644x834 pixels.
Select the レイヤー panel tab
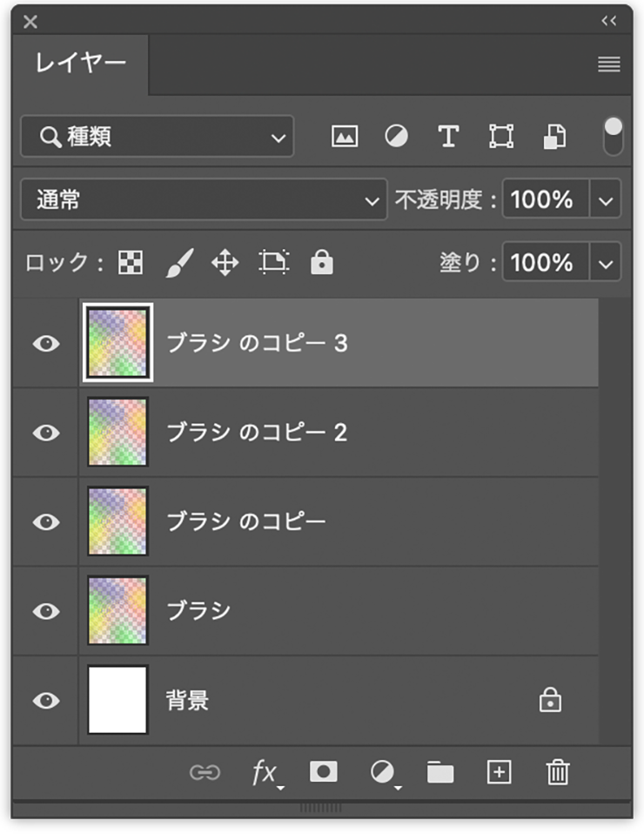click(x=80, y=64)
